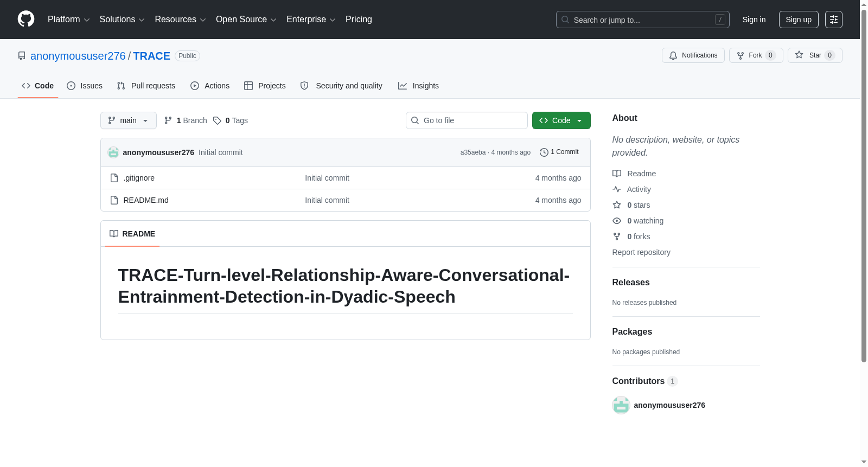Click the book icon next to Readme

617,174
